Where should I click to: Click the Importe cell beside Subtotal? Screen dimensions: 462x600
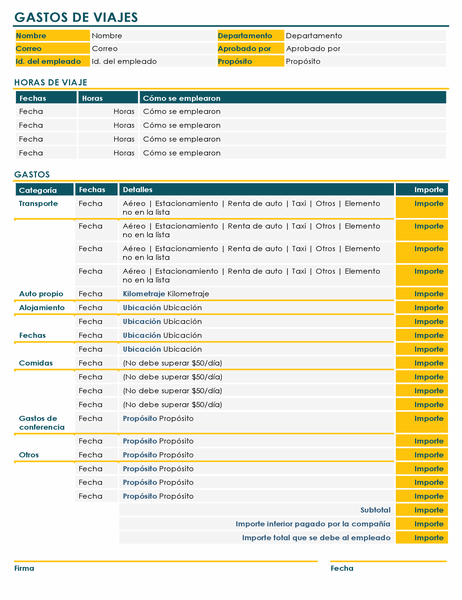click(x=421, y=510)
